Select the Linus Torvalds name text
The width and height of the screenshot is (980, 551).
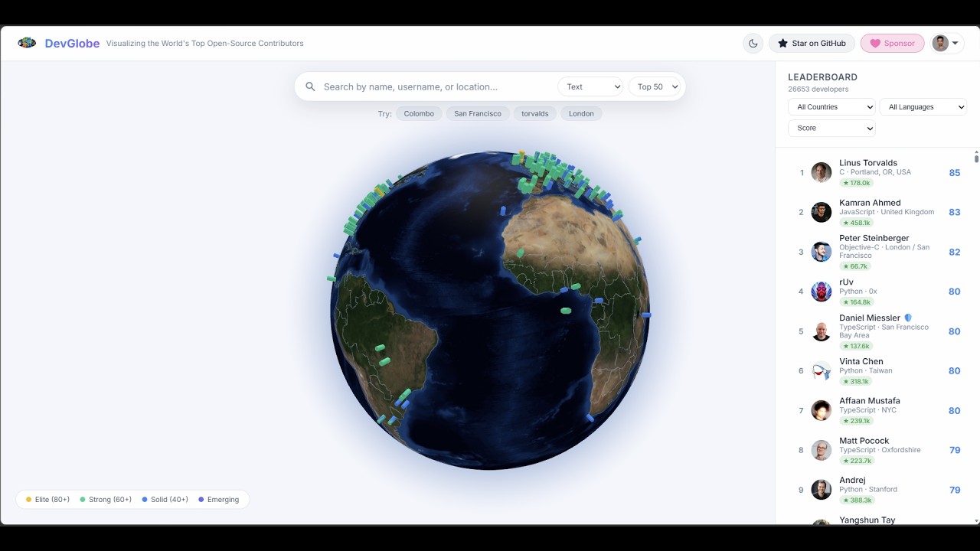click(x=868, y=163)
